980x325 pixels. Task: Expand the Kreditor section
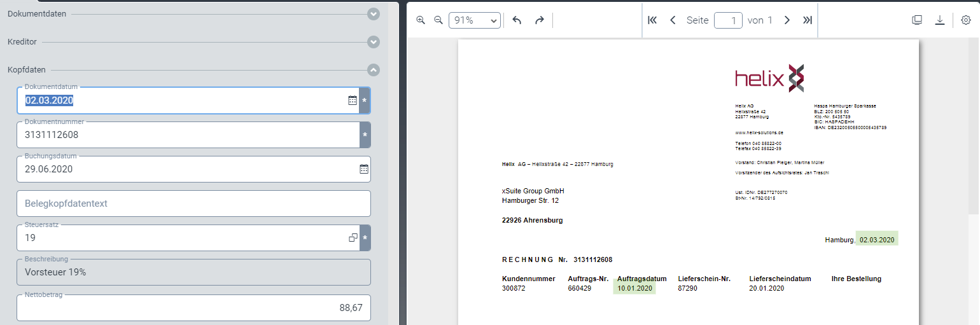(x=374, y=42)
